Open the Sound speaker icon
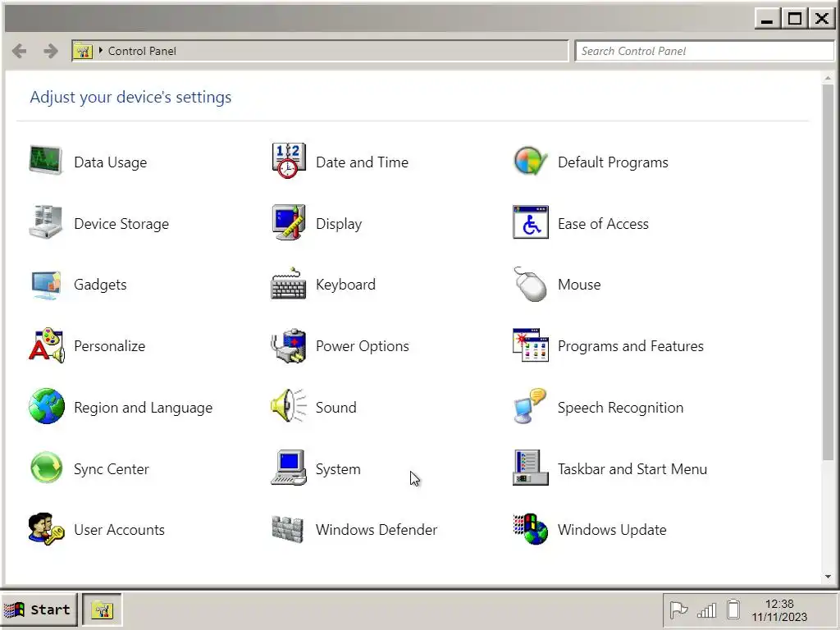840x630 pixels. tap(289, 405)
